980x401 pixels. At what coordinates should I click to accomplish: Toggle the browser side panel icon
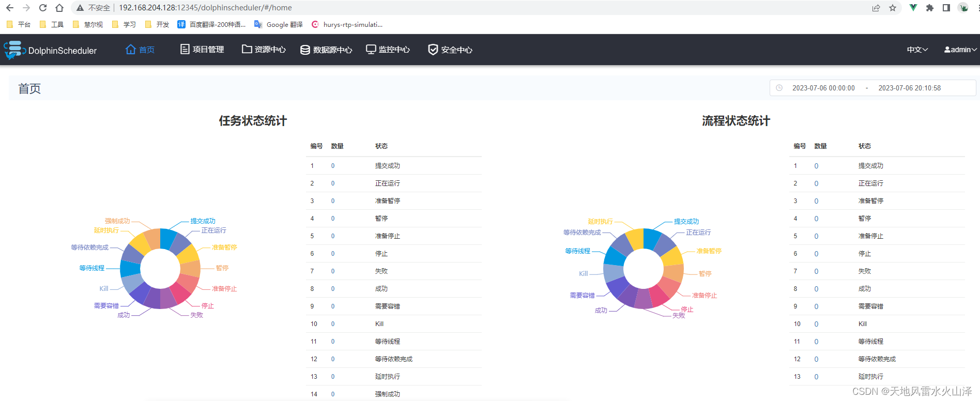point(946,8)
